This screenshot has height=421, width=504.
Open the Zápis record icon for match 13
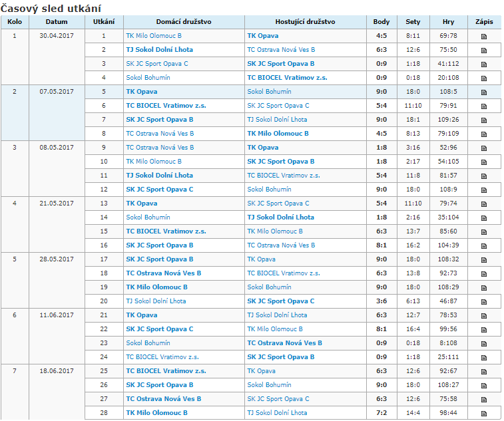(x=484, y=204)
